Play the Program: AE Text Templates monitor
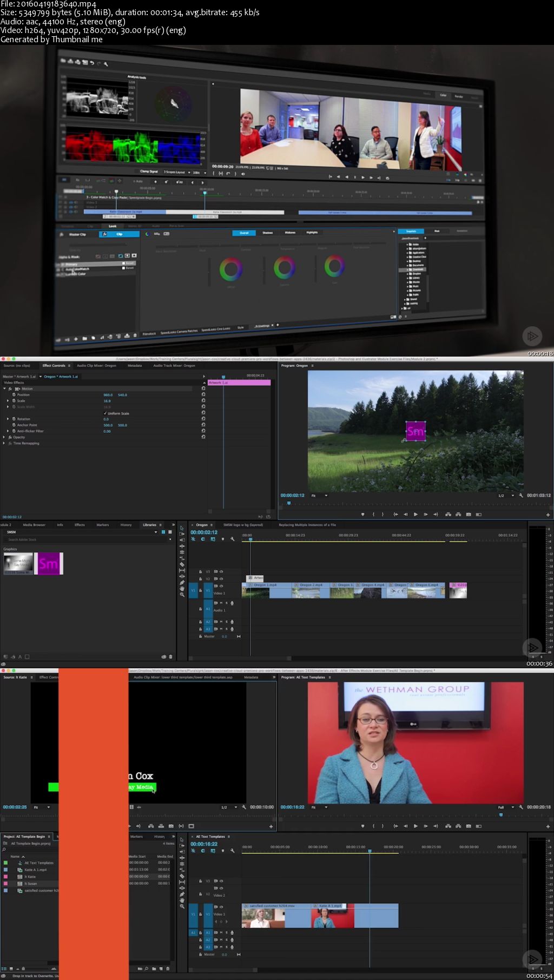Viewport: 554px width, 980px height. [415, 826]
